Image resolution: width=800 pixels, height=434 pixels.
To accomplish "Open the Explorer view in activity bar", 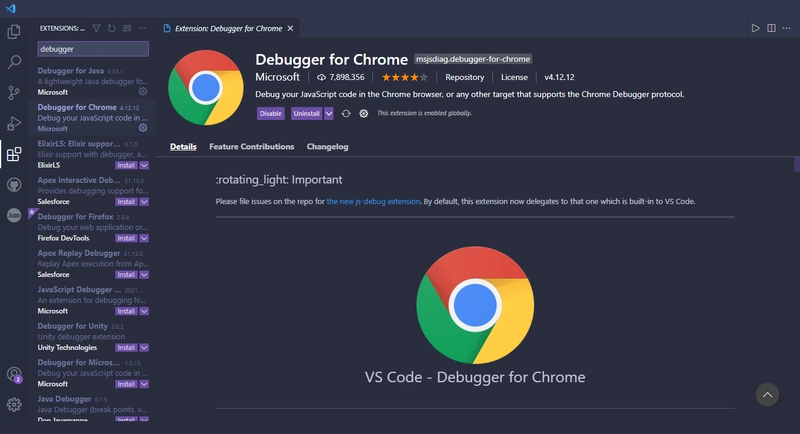I will 14,32.
